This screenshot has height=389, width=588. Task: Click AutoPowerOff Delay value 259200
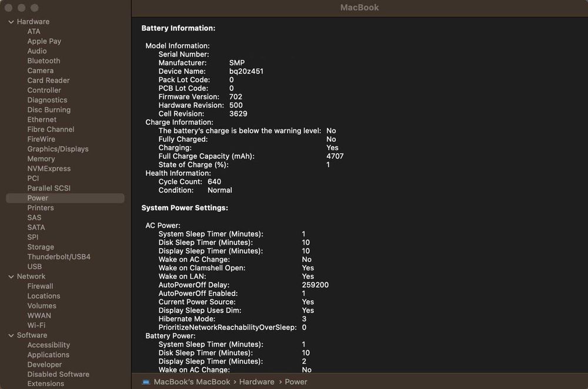pyautogui.click(x=315, y=285)
